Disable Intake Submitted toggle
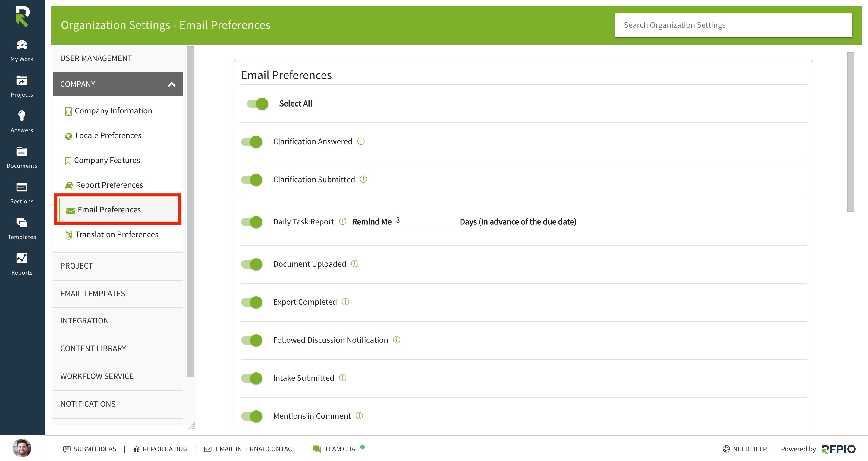 tap(252, 378)
